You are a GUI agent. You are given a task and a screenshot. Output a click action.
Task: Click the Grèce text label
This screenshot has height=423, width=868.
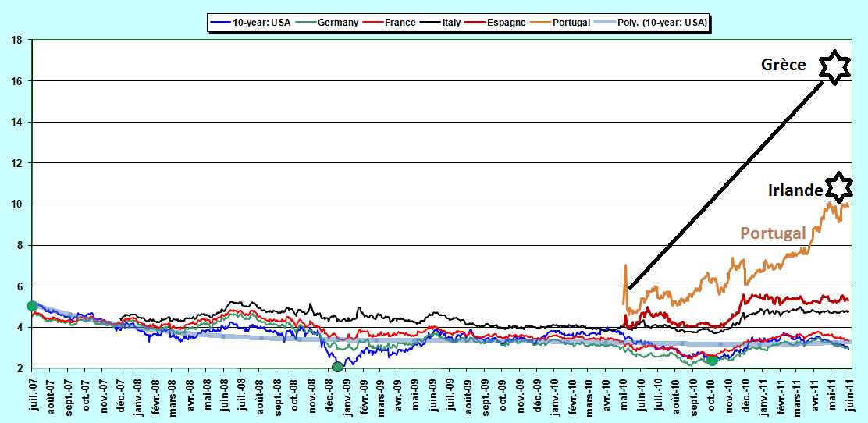point(783,66)
